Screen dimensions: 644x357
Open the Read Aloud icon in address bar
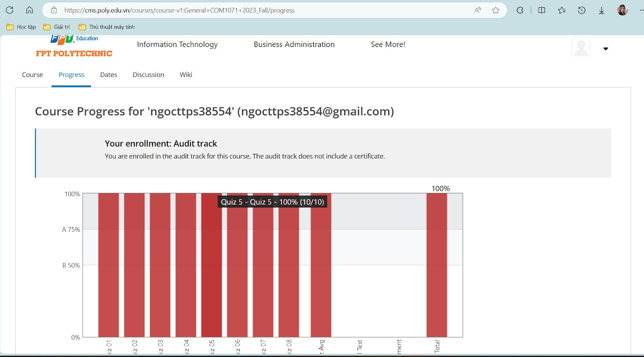[x=478, y=10]
